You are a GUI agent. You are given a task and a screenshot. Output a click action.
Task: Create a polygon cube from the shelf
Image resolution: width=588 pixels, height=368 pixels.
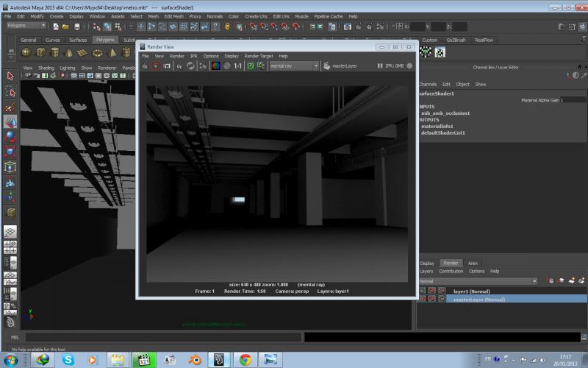40,52
